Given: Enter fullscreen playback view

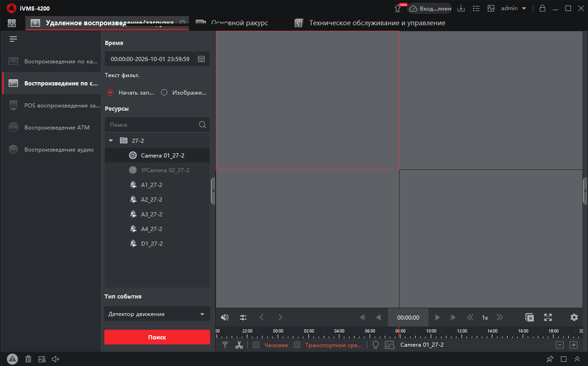Looking at the screenshot, I should tap(548, 317).
